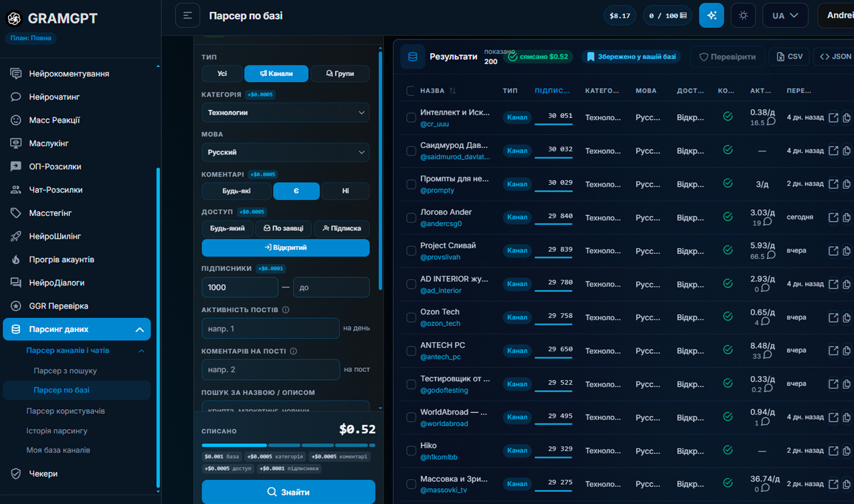Export results with the JSON button
Screen dimensions: 854x504
[835, 57]
